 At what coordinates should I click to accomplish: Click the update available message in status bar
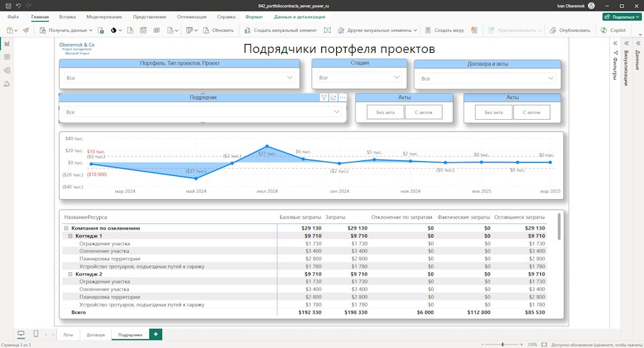click(x=597, y=345)
